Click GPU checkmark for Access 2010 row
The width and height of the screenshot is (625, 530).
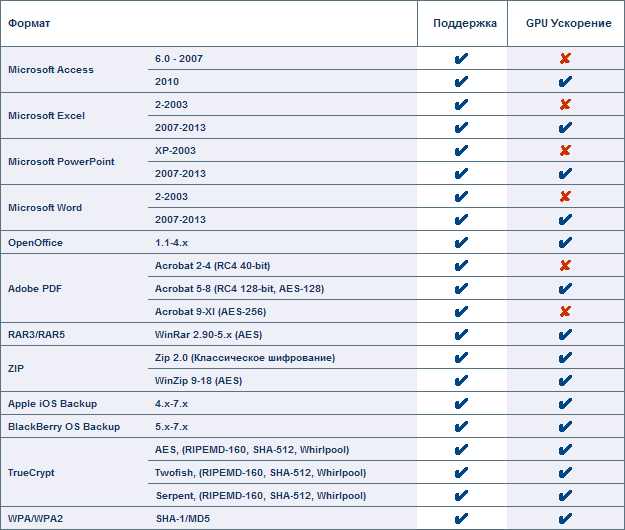(565, 82)
